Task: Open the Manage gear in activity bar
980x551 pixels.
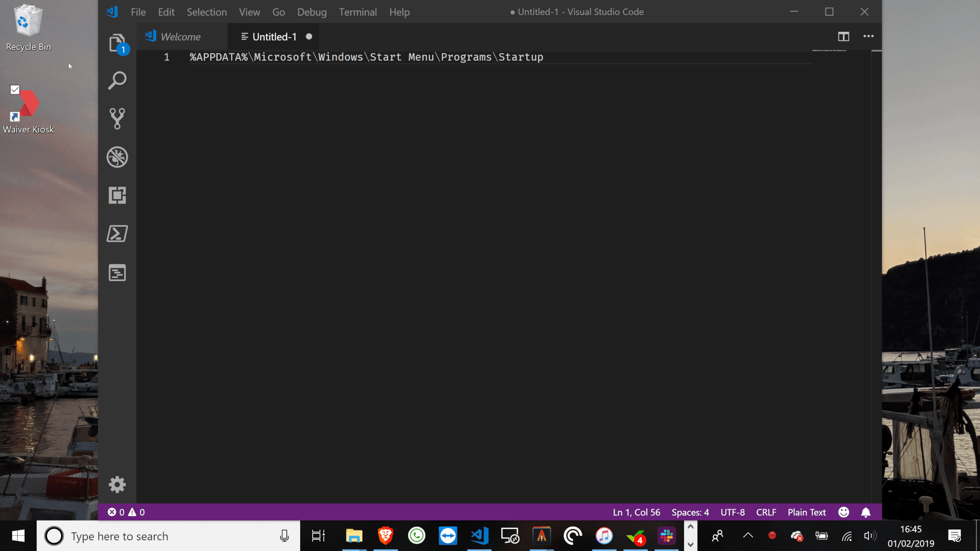Action: click(x=117, y=485)
